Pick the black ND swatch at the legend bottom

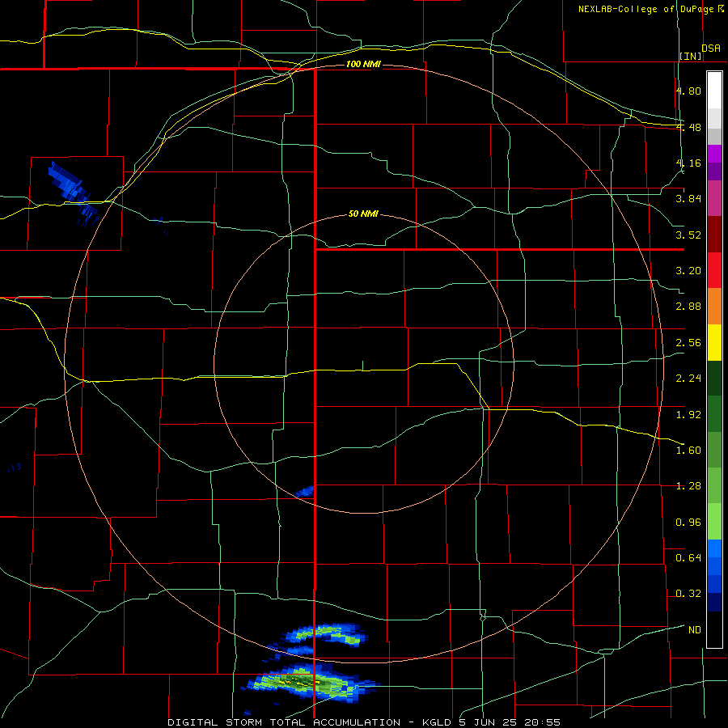(x=714, y=629)
